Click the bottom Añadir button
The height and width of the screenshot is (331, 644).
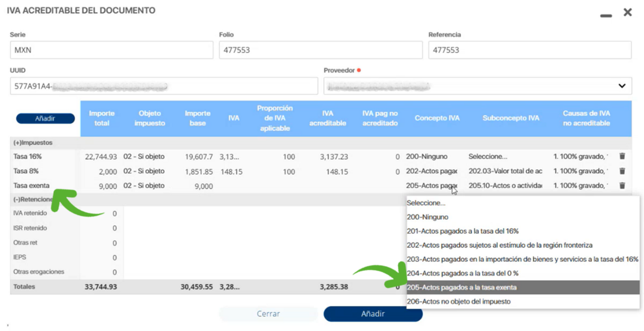tap(373, 314)
